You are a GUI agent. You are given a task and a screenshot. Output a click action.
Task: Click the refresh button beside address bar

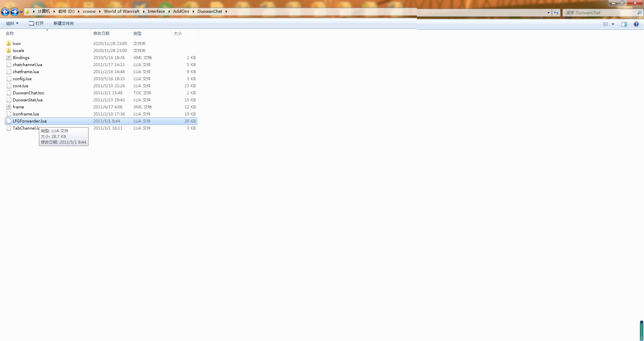556,13
